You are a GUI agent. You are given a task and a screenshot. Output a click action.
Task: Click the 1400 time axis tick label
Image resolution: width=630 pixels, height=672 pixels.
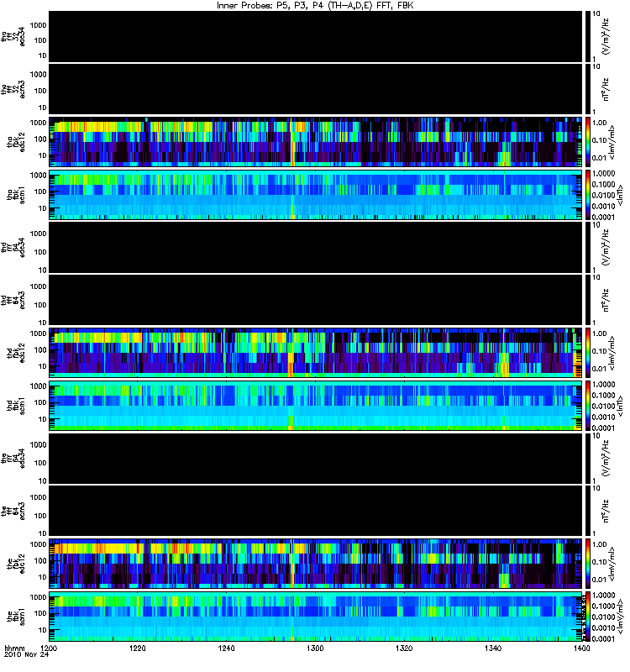581,648
